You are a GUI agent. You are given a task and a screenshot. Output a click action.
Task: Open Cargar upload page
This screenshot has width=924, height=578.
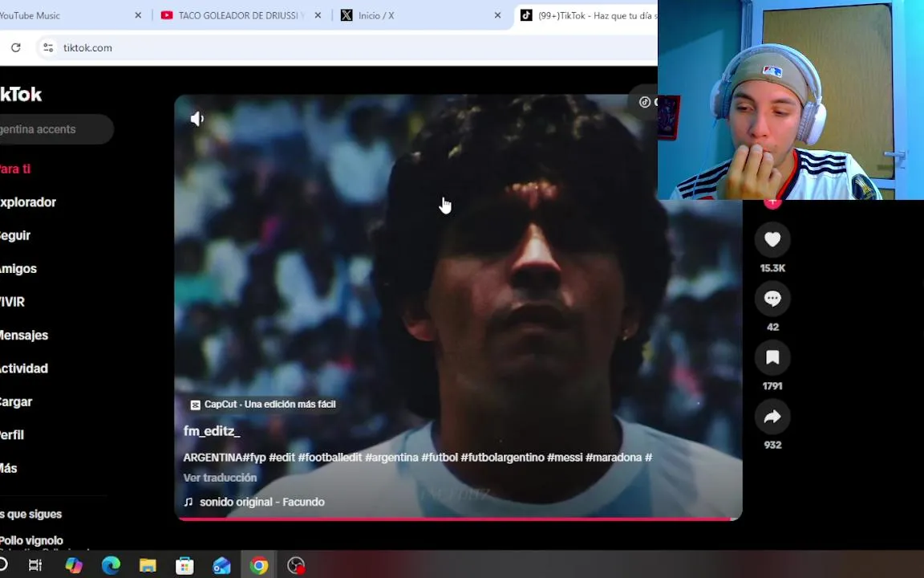pyautogui.click(x=16, y=401)
